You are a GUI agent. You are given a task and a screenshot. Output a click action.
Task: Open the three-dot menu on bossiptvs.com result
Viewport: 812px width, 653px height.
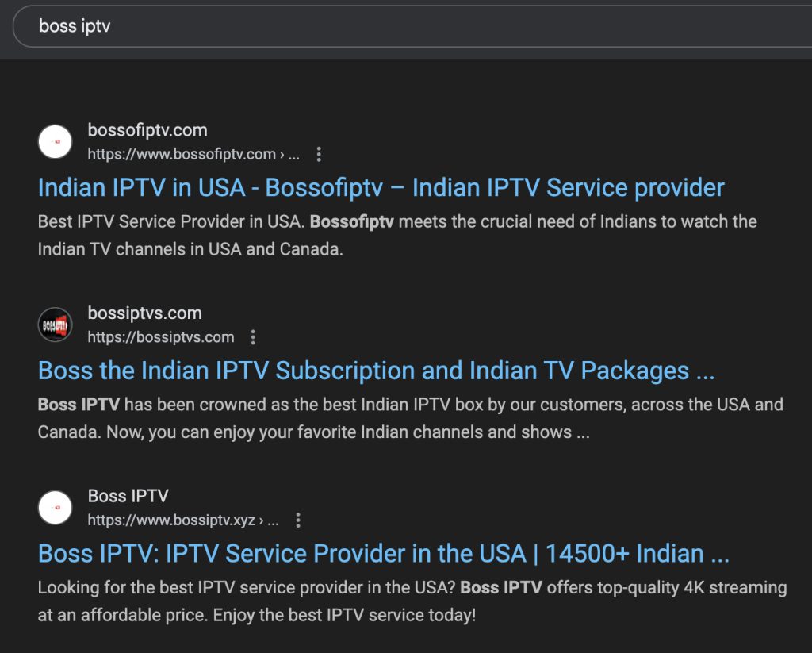pyautogui.click(x=252, y=337)
